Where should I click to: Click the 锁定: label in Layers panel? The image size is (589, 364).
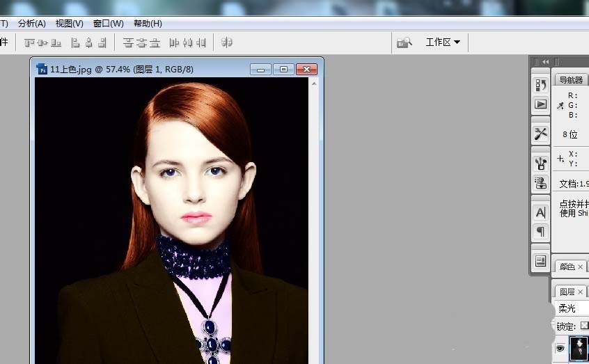566,326
